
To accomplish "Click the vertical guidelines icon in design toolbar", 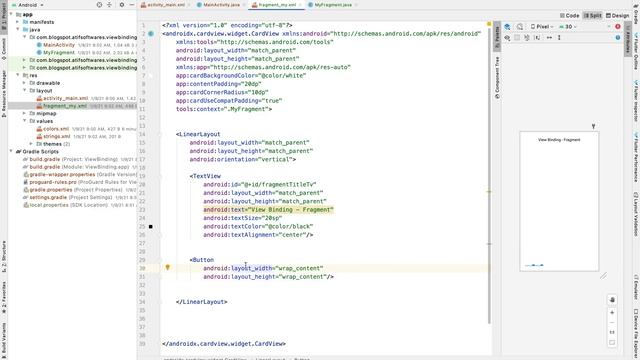I will click(559, 38).
